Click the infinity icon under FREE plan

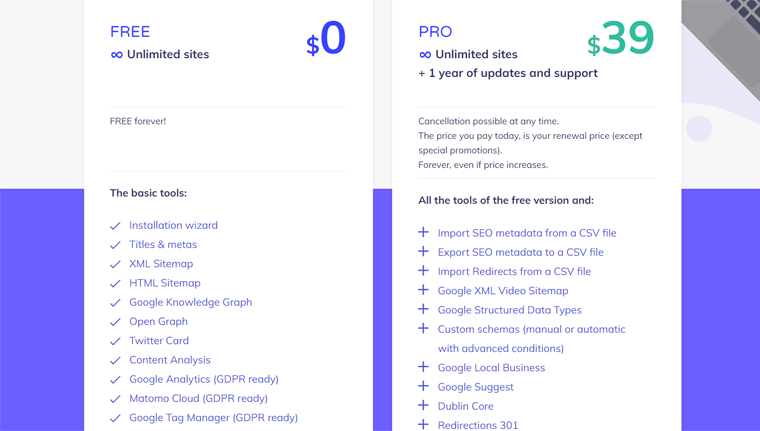(x=116, y=55)
